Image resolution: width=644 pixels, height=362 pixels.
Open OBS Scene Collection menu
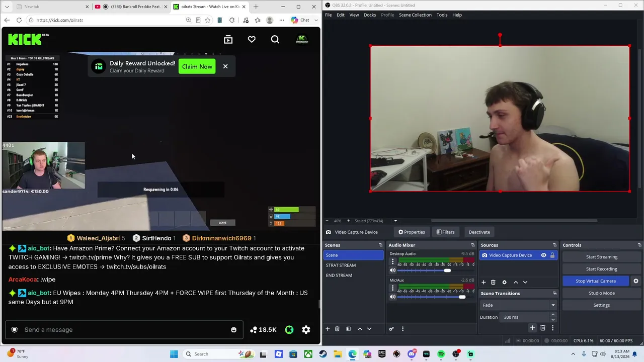coord(415,15)
